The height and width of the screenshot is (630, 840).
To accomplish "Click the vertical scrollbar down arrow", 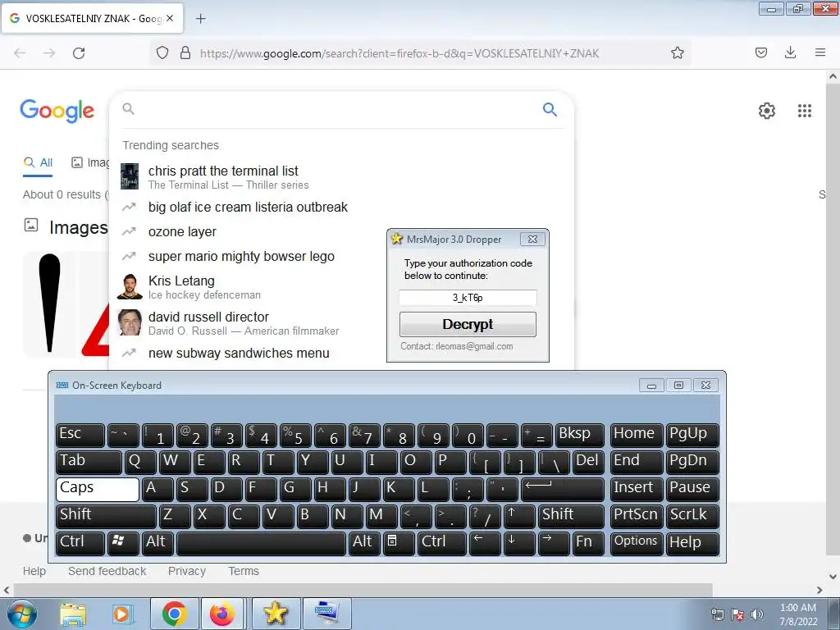I will pyautogui.click(x=833, y=577).
